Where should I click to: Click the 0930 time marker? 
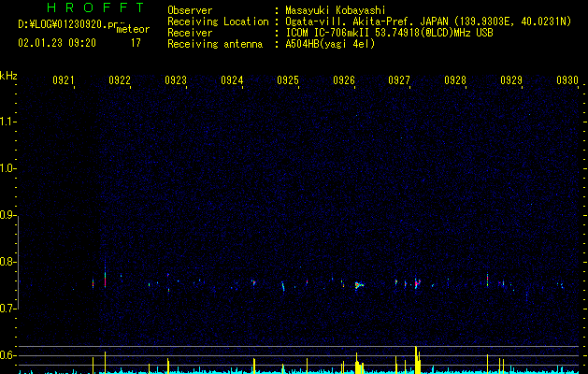pos(567,80)
